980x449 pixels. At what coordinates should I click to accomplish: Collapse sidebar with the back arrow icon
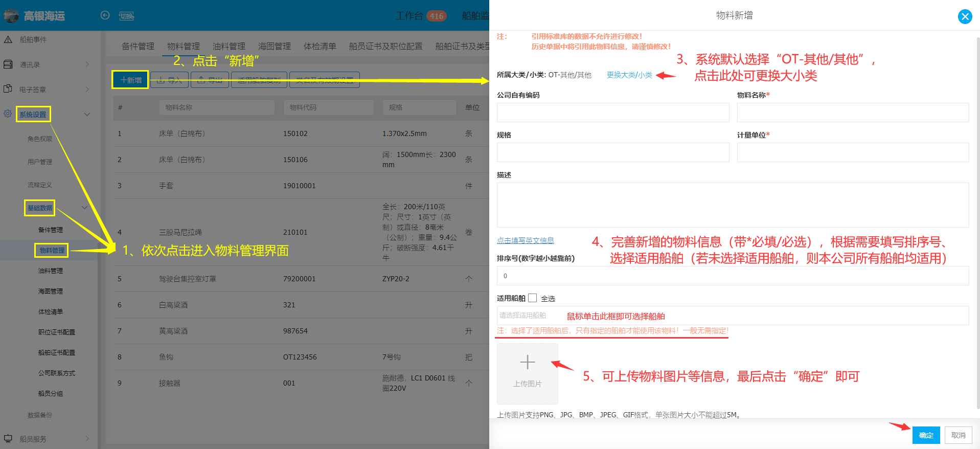[x=105, y=15]
